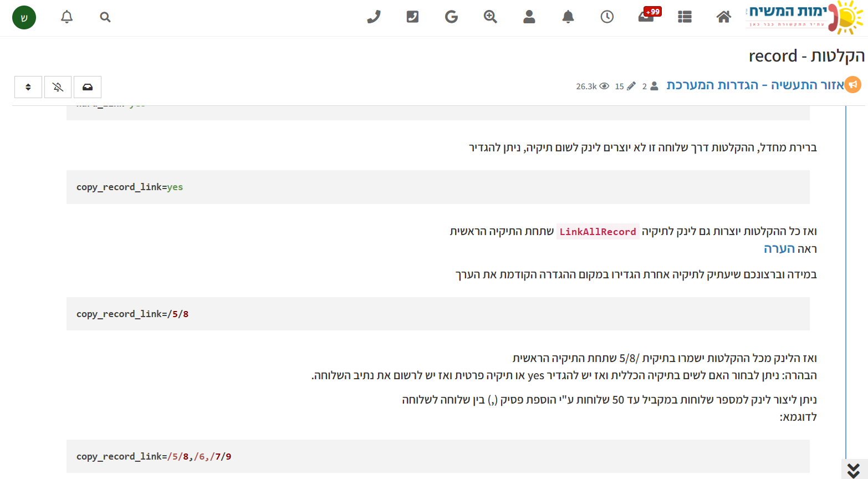This screenshot has height=479, width=868.
Task: Open the home page icon
Action: (723, 17)
